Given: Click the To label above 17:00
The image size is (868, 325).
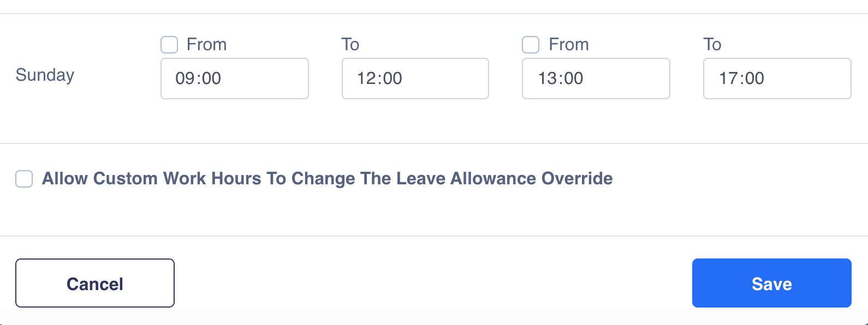Looking at the screenshot, I should coord(712,45).
